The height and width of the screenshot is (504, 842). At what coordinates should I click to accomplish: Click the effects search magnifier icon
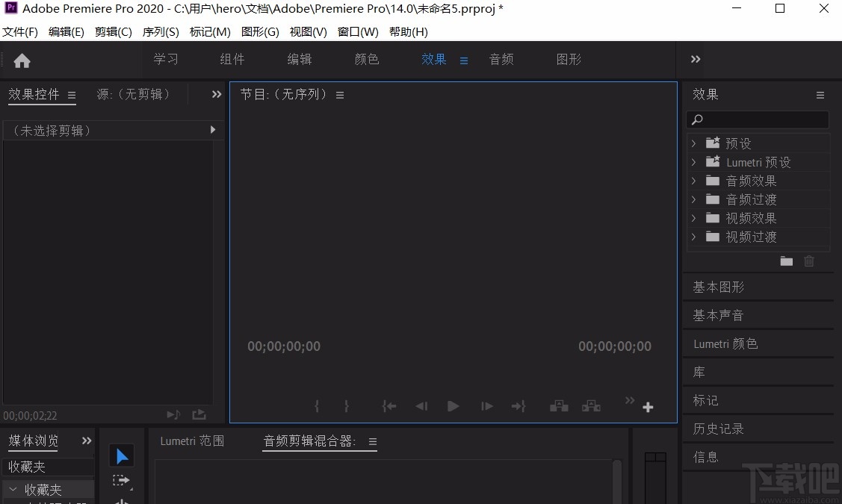click(x=697, y=119)
